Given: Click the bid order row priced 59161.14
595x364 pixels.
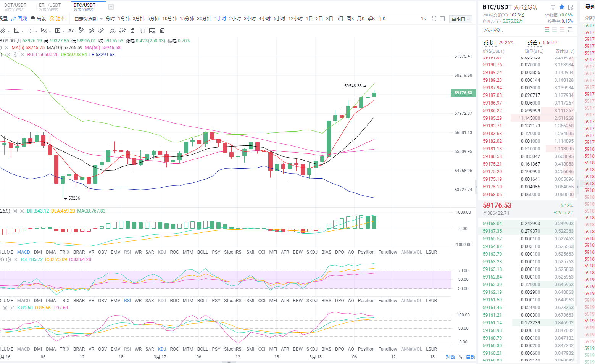Looking at the screenshot, I should (528, 323).
